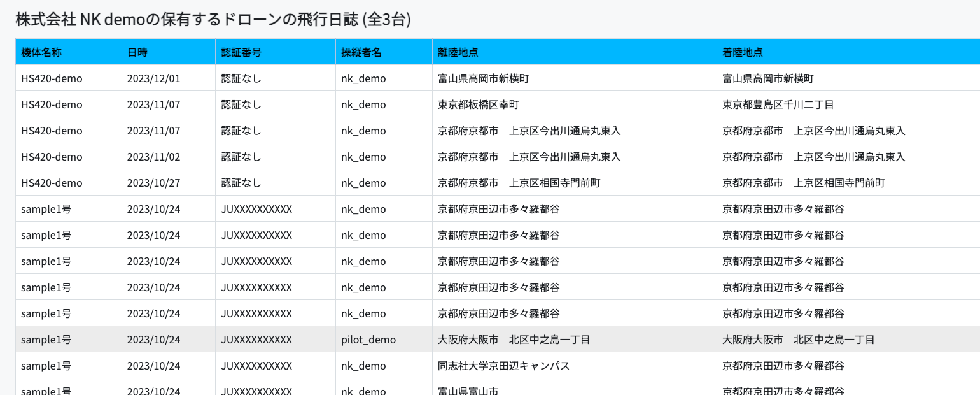Click the 離陸地点 column header

(575, 52)
